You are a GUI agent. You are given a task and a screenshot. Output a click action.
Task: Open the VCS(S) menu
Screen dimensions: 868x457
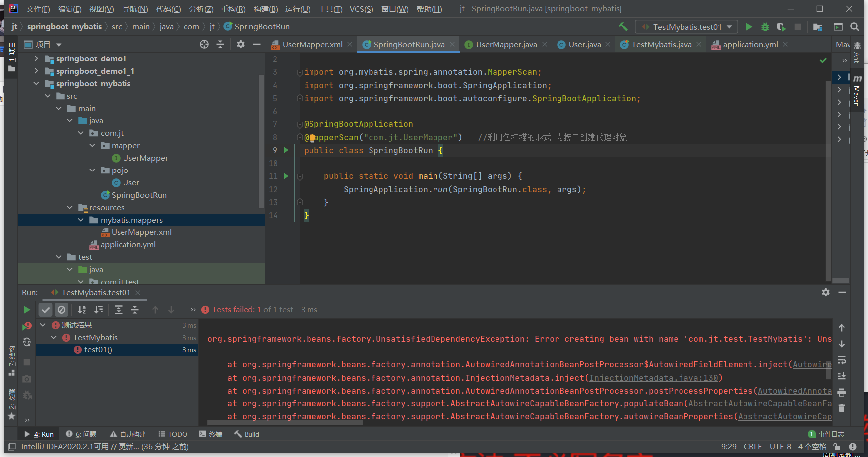(361, 9)
